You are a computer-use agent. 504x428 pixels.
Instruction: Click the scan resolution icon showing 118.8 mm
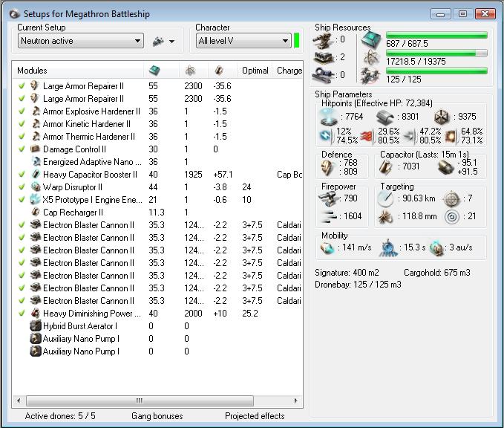[x=385, y=216]
